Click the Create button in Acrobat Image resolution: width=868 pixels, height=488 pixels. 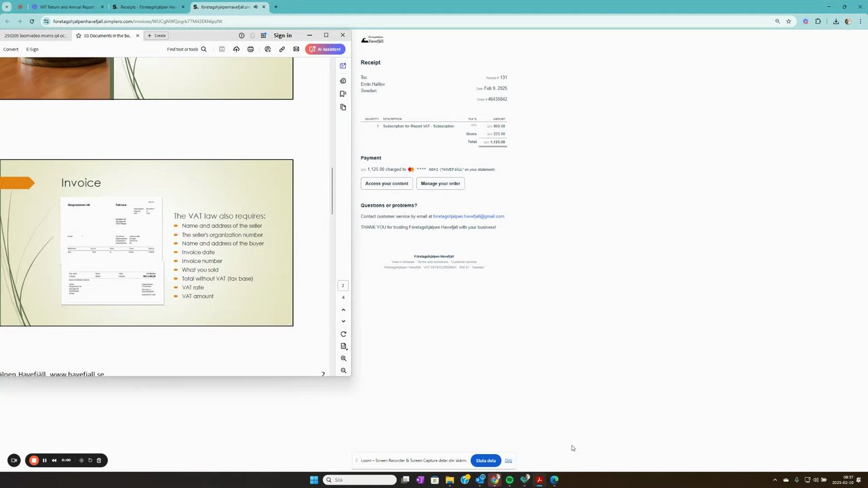tap(157, 35)
